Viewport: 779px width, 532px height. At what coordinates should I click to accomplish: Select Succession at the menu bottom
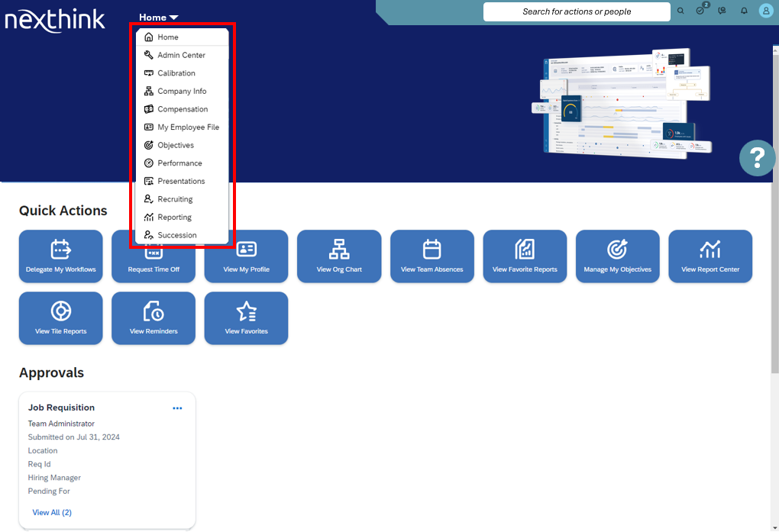[179, 235]
